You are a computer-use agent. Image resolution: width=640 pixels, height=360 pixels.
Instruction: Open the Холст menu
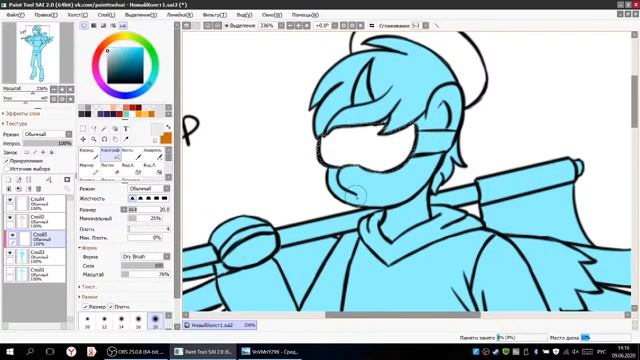[78, 15]
